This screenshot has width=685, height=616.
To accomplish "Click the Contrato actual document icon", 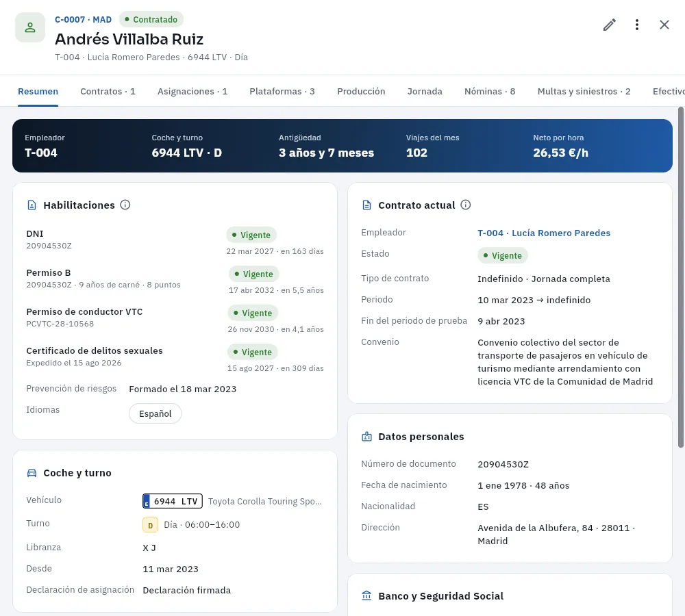I will tap(367, 205).
